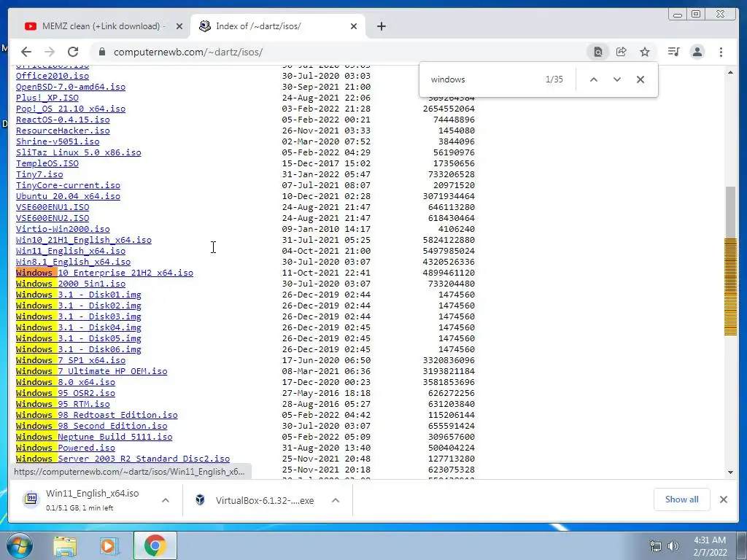
Task: Open Win8.1_English_x64.iso link
Action: (x=74, y=262)
